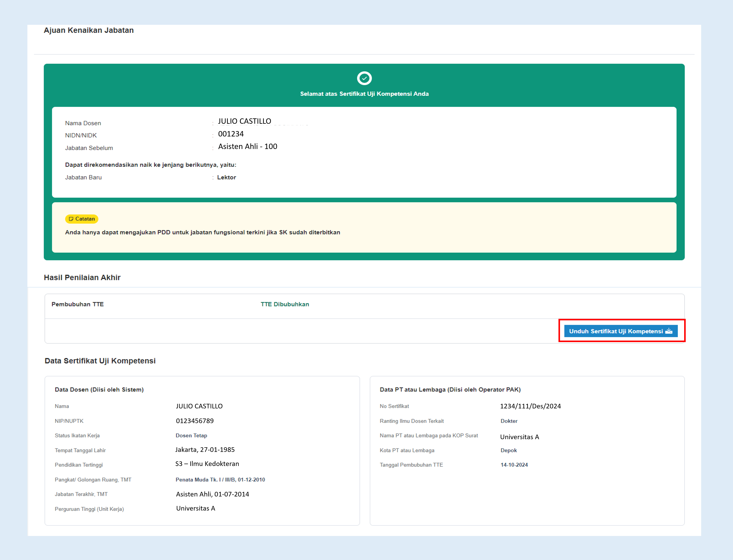
Task: Click the Status Ikatan Kerja value Dosen Tetap
Action: tap(192, 436)
